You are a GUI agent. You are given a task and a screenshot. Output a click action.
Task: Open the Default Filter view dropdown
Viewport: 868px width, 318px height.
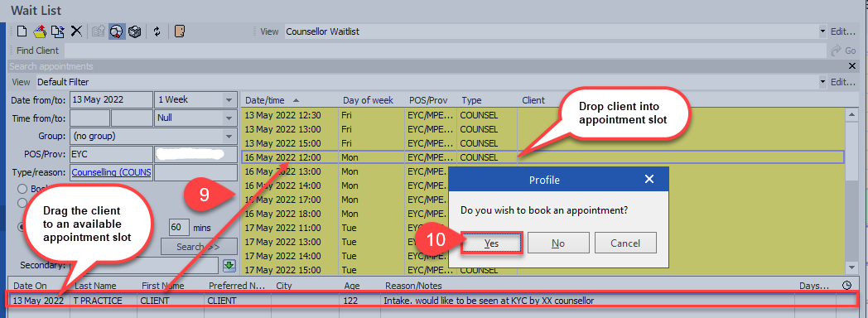[x=822, y=82]
